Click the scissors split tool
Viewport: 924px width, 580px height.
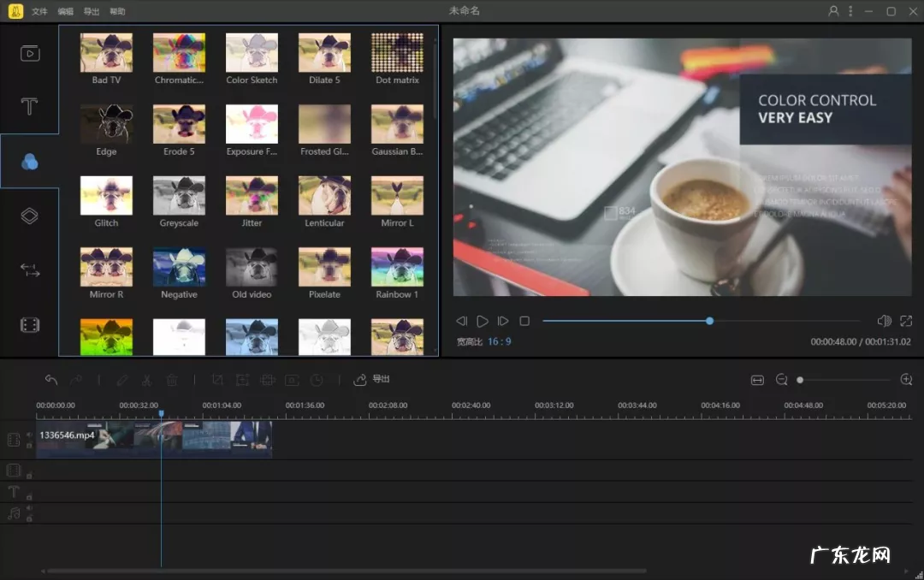(146, 380)
